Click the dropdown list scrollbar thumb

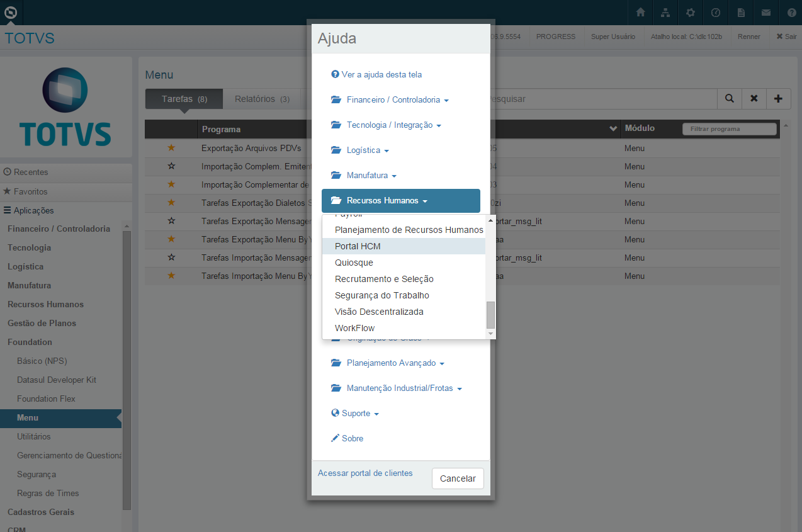coord(491,315)
